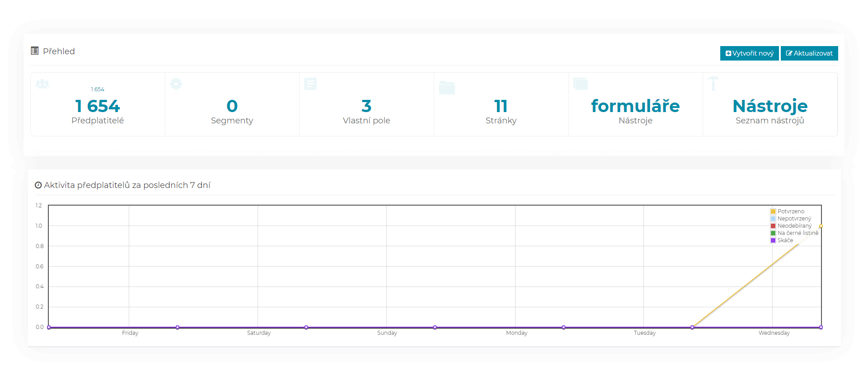
Task: Click the Přehled heading text
Action: (59, 51)
